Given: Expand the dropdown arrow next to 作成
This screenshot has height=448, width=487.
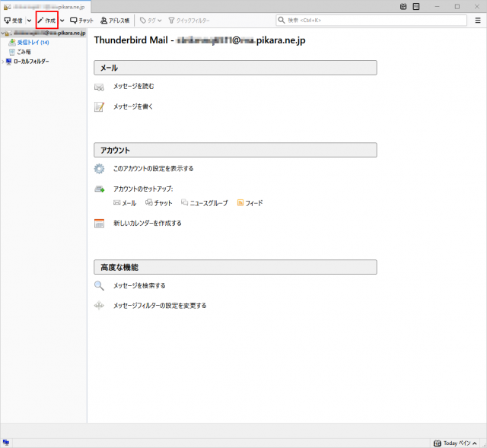Looking at the screenshot, I should 62,20.
